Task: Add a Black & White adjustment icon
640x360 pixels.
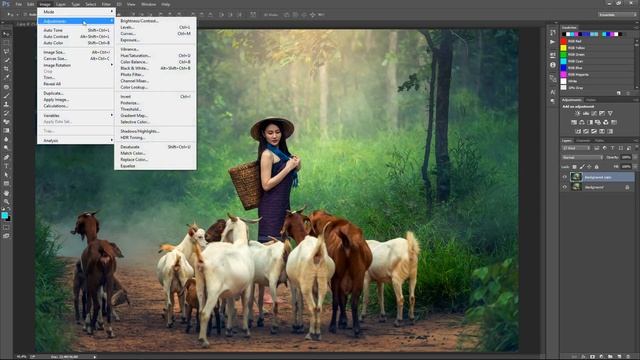Action: pyautogui.click(x=590, y=122)
